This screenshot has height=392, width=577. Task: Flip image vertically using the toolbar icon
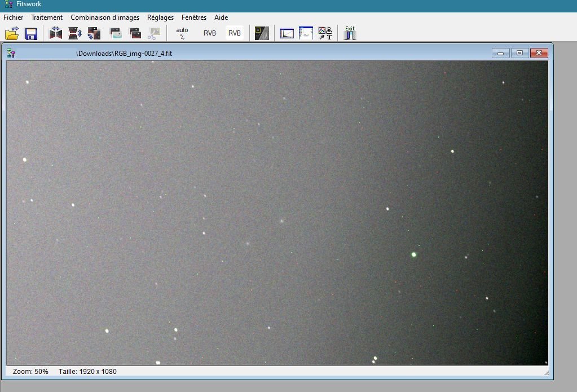pos(75,33)
